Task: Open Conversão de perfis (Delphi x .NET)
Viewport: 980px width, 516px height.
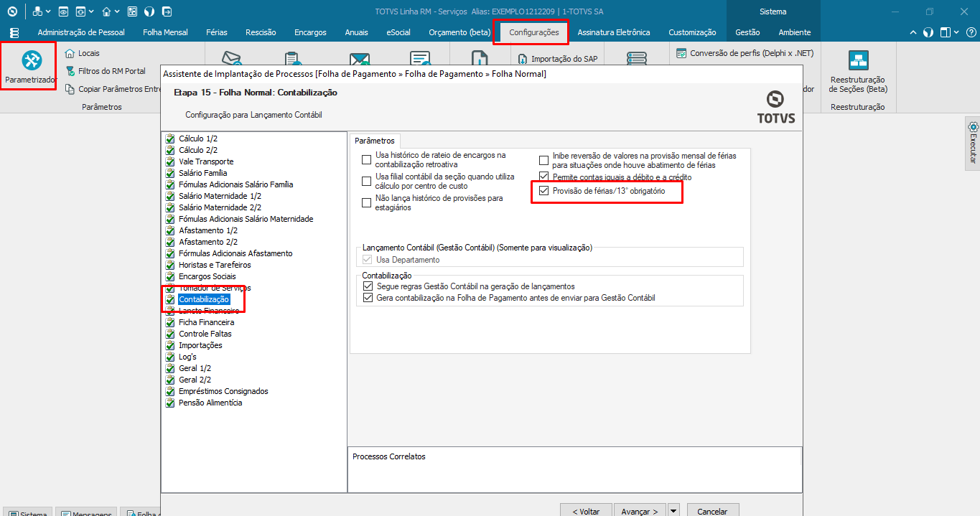Action: coord(745,53)
